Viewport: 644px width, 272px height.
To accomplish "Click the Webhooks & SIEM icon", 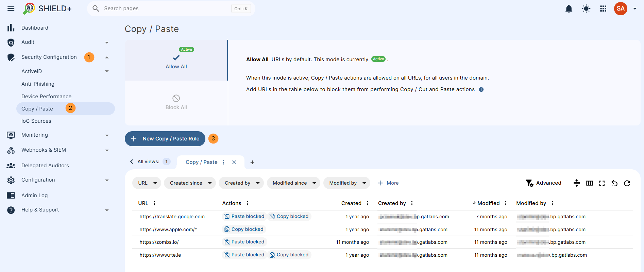I will pyautogui.click(x=11, y=150).
